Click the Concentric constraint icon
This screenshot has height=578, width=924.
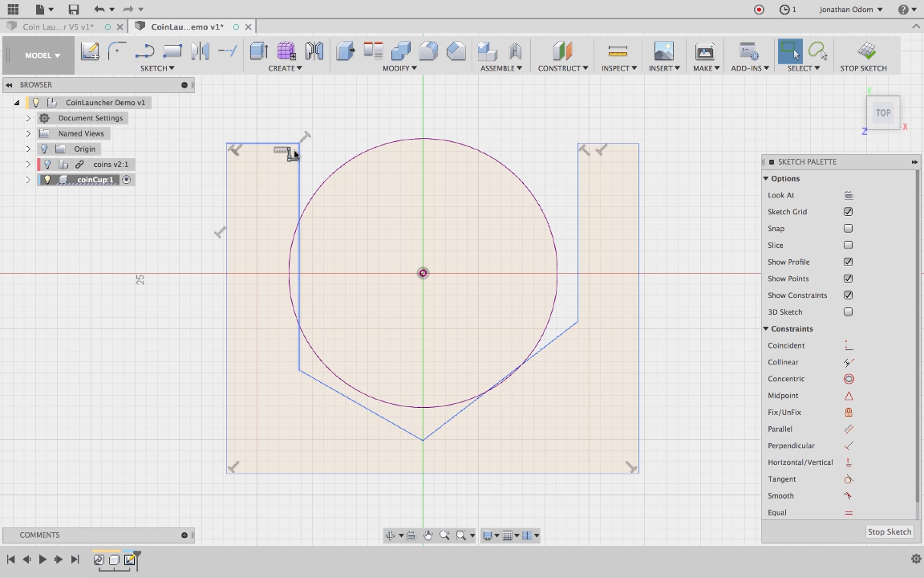[849, 379]
